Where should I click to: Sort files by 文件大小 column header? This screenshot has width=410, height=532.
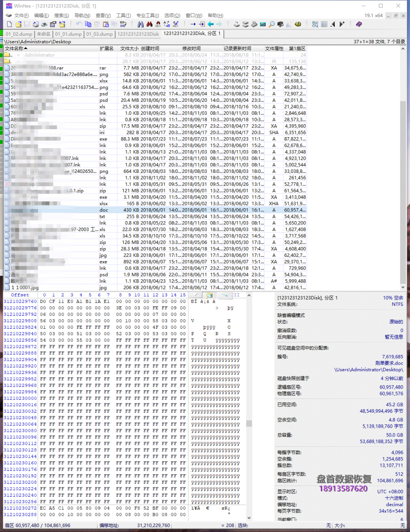coord(129,49)
